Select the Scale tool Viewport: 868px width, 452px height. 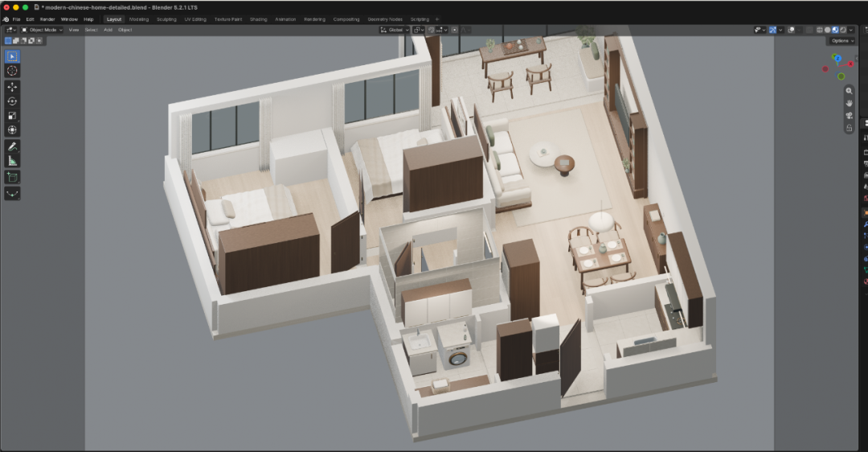click(x=12, y=116)
